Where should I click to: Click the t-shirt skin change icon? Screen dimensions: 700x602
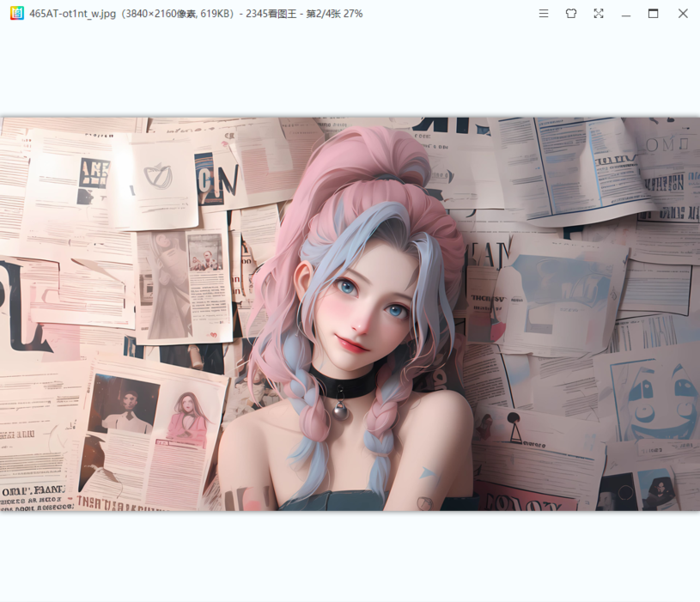(x=571, y=14)
